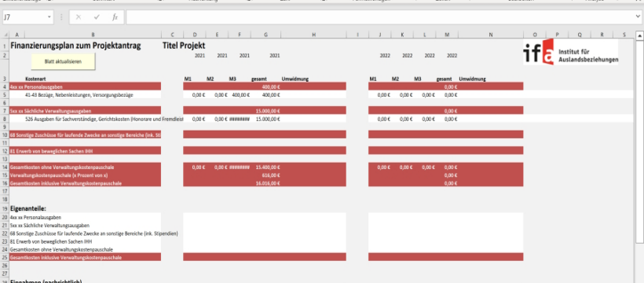The width and height of the screenshot is (644, 283).
Task: Click the Insert Function fx icon
Action: pos(115,17)
